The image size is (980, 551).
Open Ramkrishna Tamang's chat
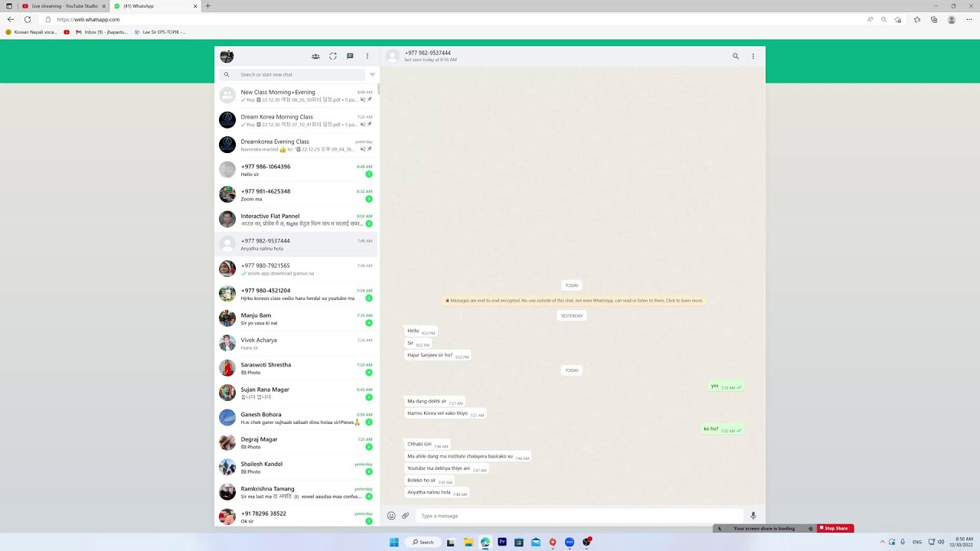pyautogui.click(x=296, y=492)
